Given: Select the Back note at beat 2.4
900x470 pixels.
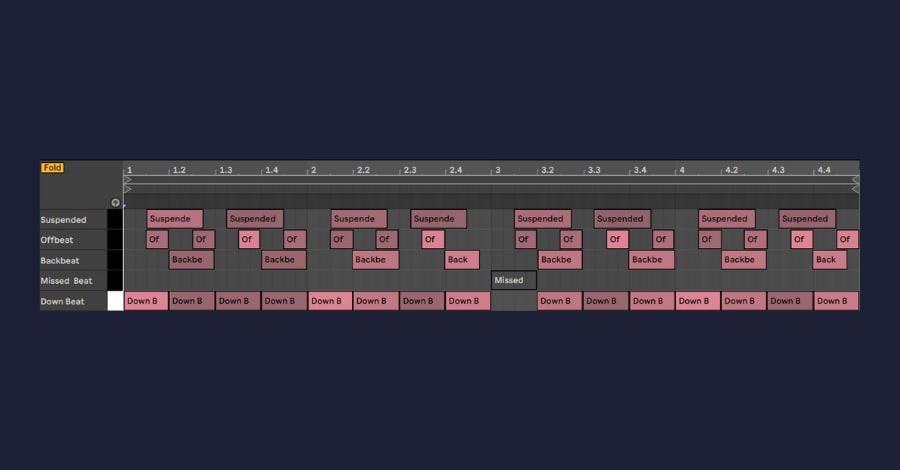Looking at the screenshot, I should (x=462, y=259).
